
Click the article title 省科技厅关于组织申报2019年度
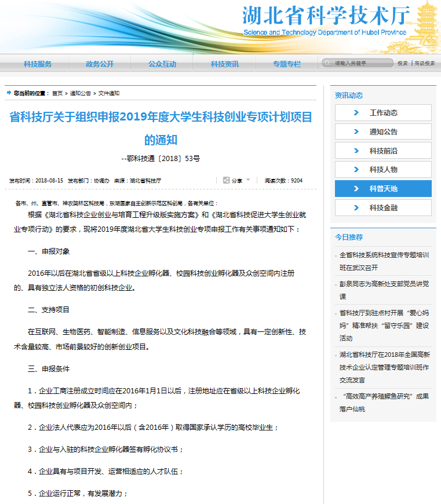[x=161, y=128]
